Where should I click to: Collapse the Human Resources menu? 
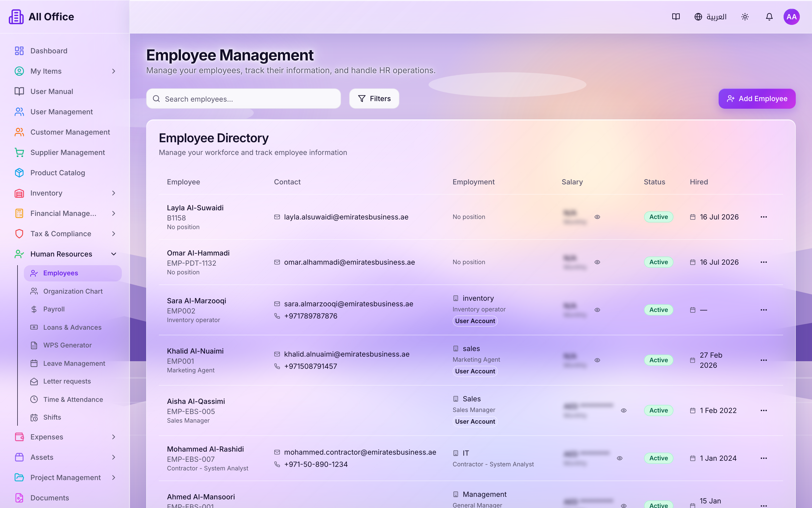click(65, 254)
